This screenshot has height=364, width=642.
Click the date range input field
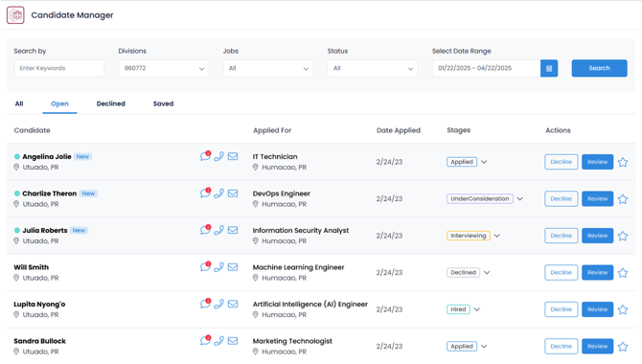pos(487,68)
